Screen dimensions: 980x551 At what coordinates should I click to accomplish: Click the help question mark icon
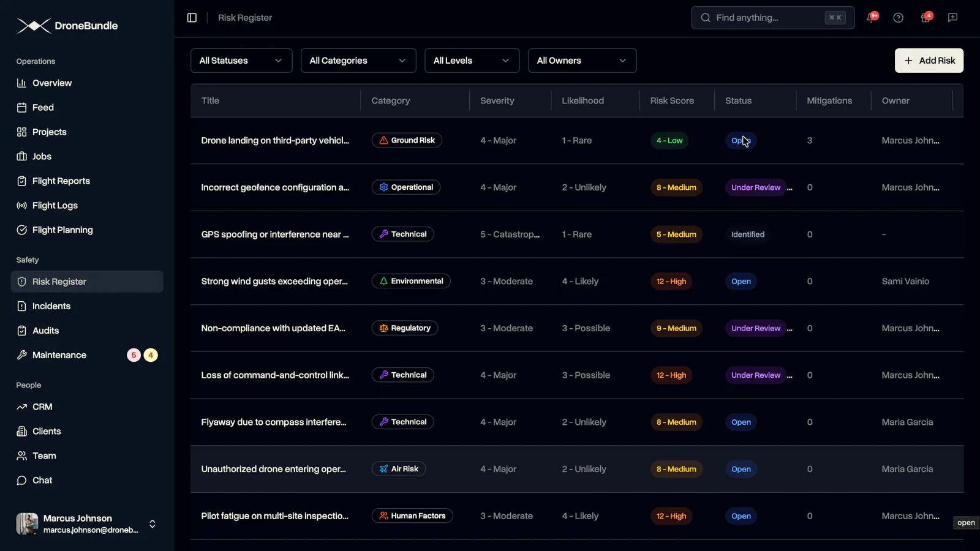(x=898, y=18)
